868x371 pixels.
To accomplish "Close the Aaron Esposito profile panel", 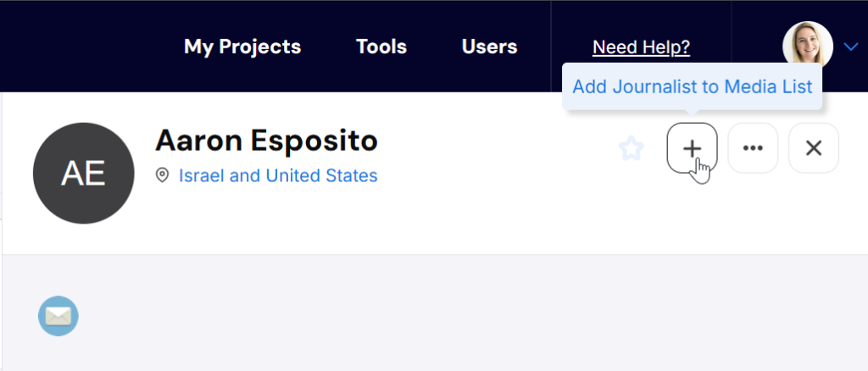I will [x=814, y=148].
